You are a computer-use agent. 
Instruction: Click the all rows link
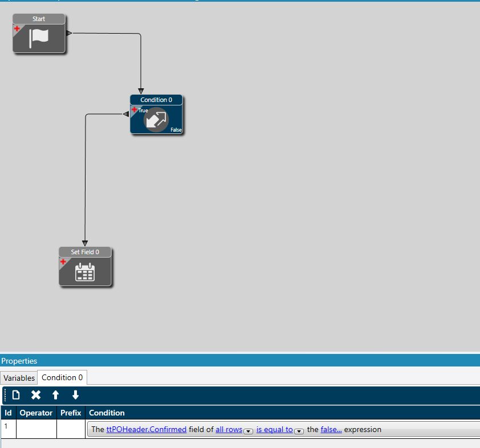pyautogui.click(x=229, y=429)
